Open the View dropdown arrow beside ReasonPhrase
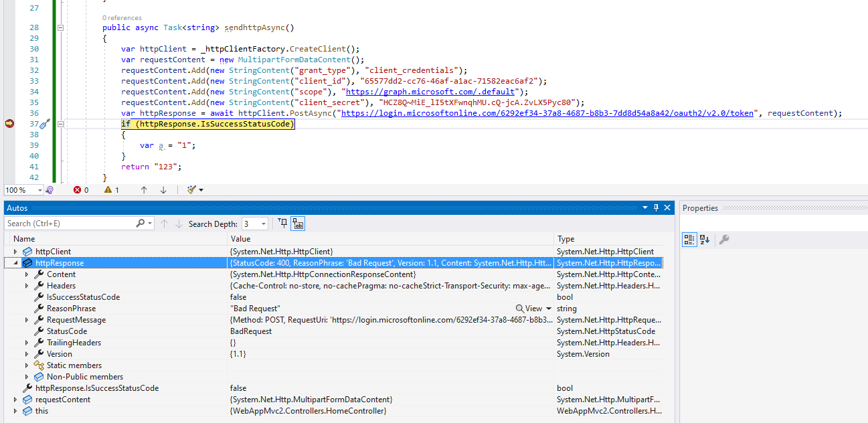 [x=549, y=309]
